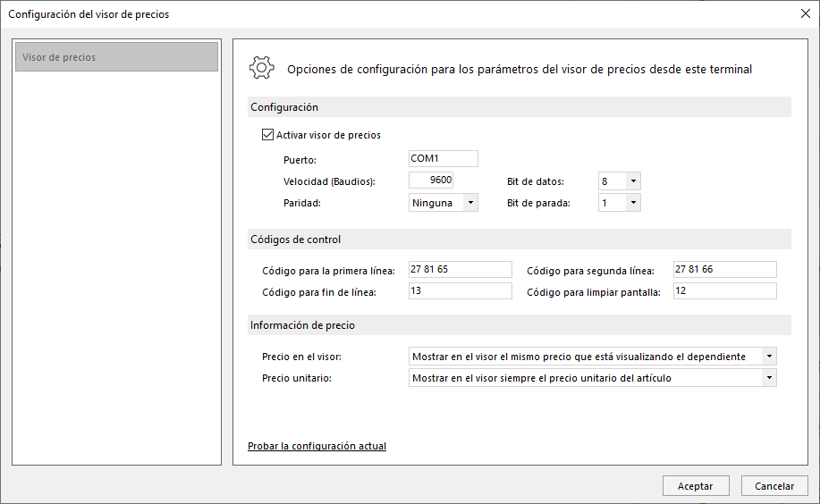Click the Precio en el visor: label
This screenshot has width=820, height=504.
(301, 357)
